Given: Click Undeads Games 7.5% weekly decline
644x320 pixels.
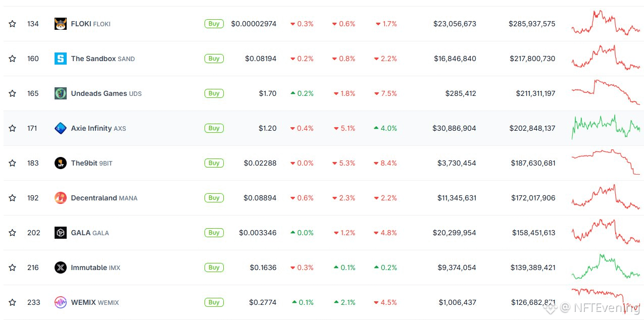Looking at the screenshot, I should tap(385, 93).
